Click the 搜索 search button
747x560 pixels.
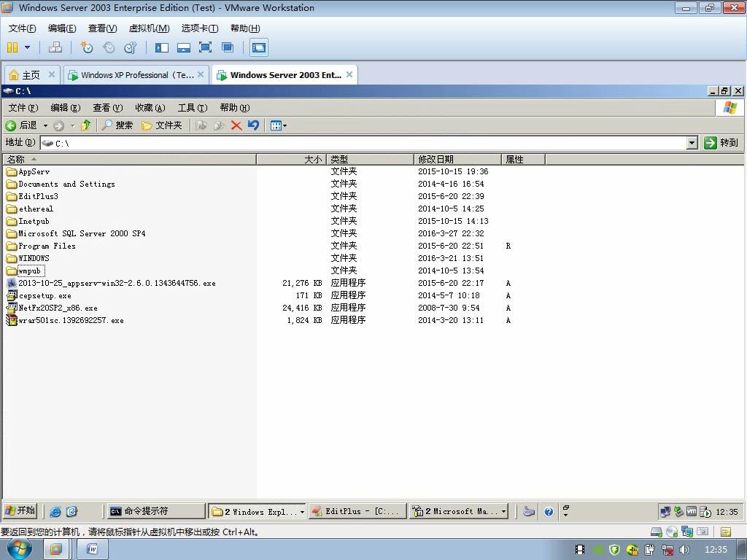tap(117, 125)
